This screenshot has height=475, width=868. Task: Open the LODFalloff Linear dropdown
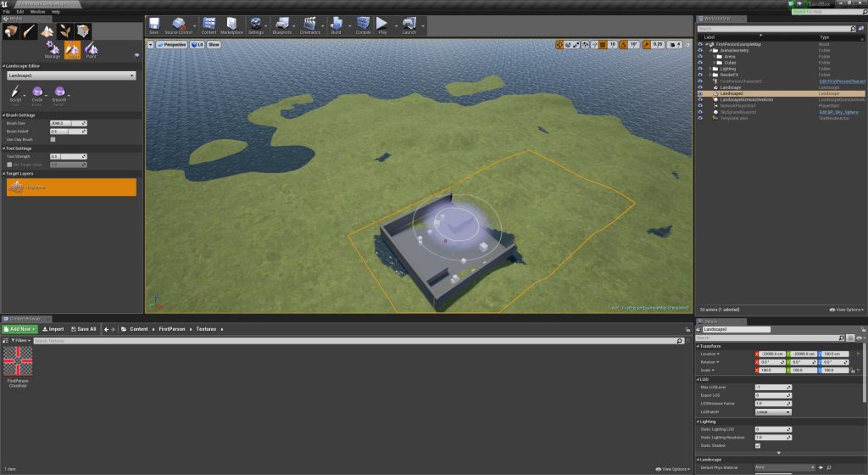point(772,411)
